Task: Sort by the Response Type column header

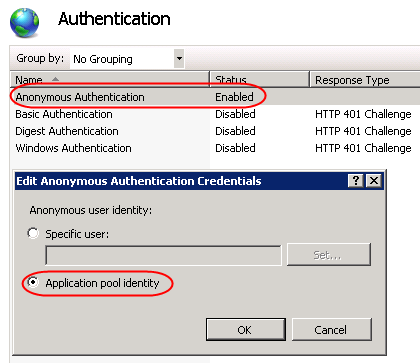Action: (365, 80)
